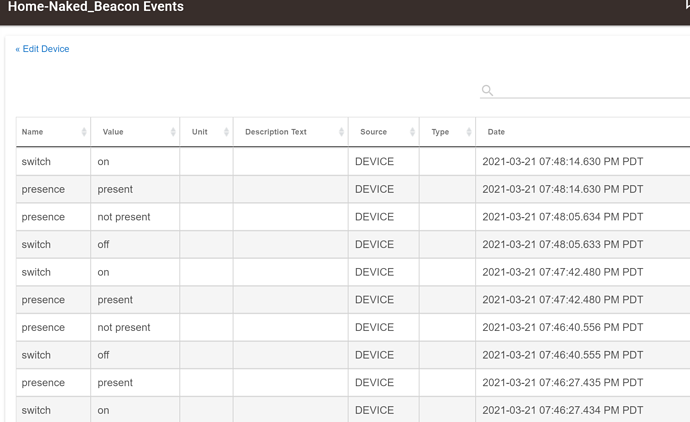Click the Home-Naked_Beacon Events page title

coord(96,7)
